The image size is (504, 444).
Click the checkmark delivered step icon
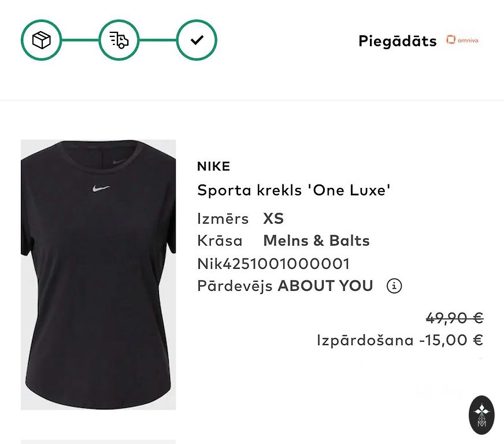click(197, 40)
